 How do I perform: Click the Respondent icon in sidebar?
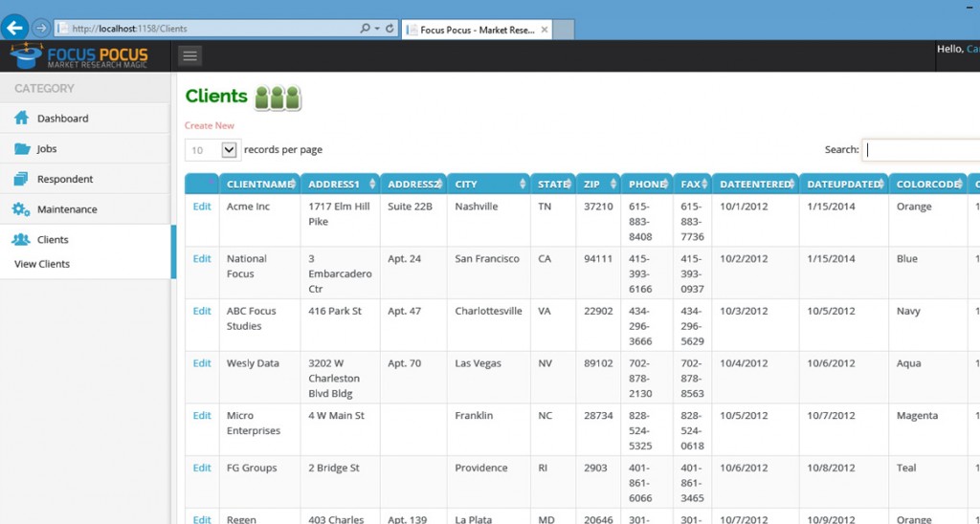21,179
